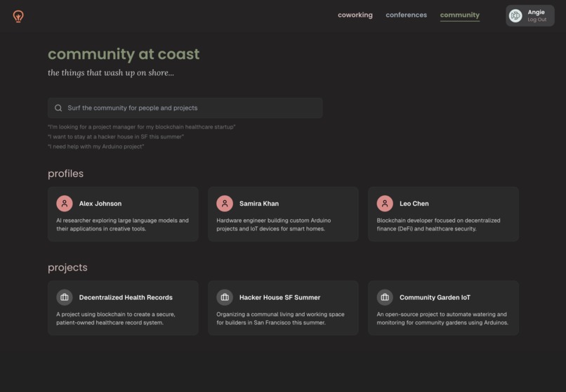Click Decentralized Health Records briefcase icon
This screenshot has width=566, height=392.
[x=64, y=297]
